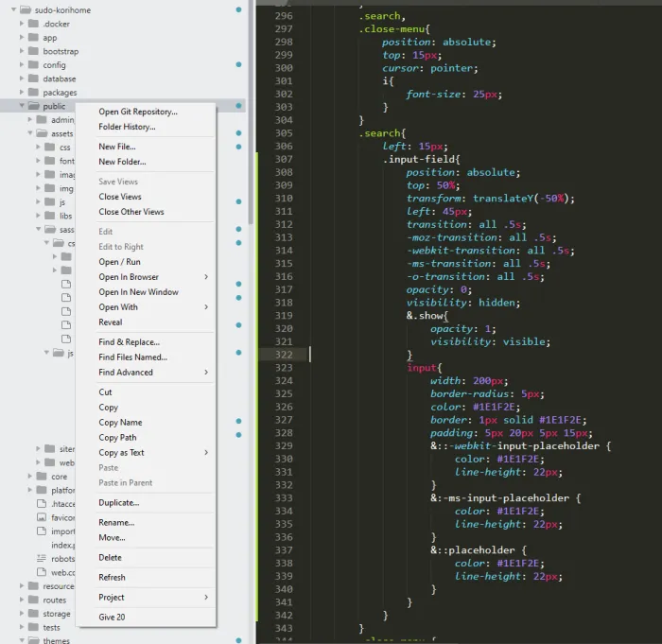The image size is (662, 644).
Task: Expand the bootstrap folder arrow
Action: (22, 51)
